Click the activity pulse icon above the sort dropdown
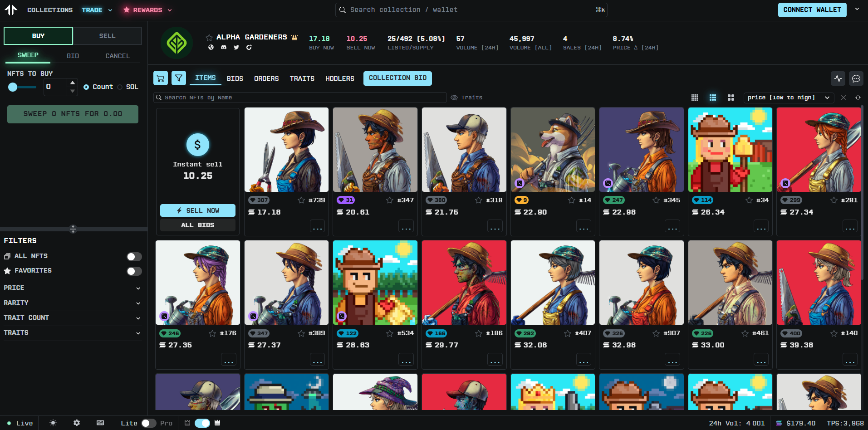 838,78
